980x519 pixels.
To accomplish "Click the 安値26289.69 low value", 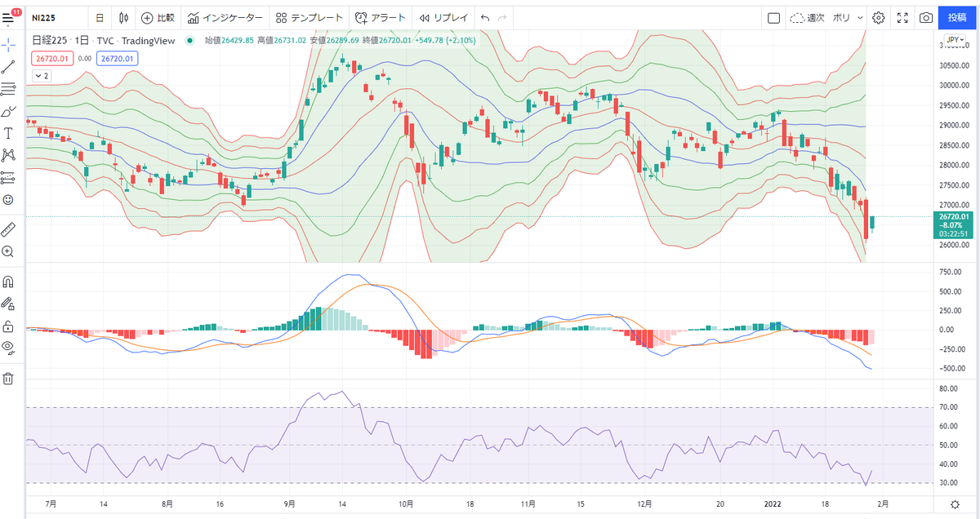I will pos(334,40).
